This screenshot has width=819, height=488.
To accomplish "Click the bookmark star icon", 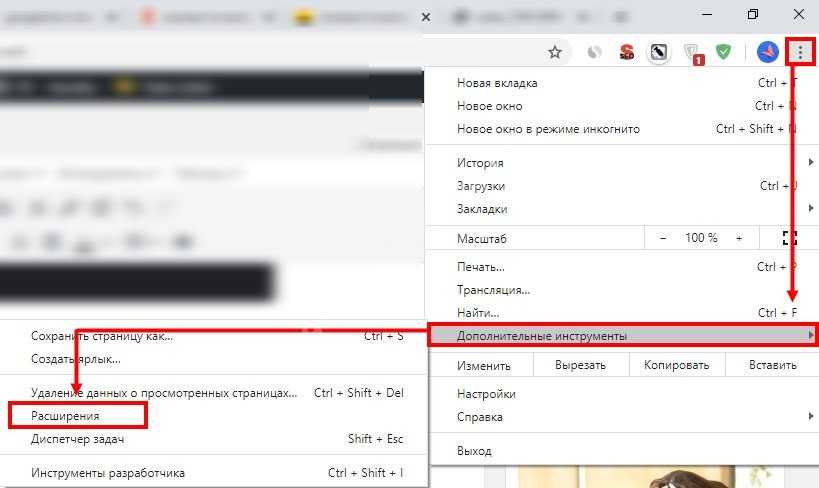I will pos(554,52).
